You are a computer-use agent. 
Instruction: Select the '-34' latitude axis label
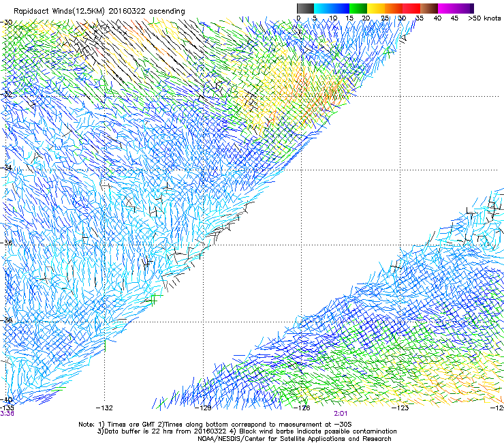coord(6,168)
